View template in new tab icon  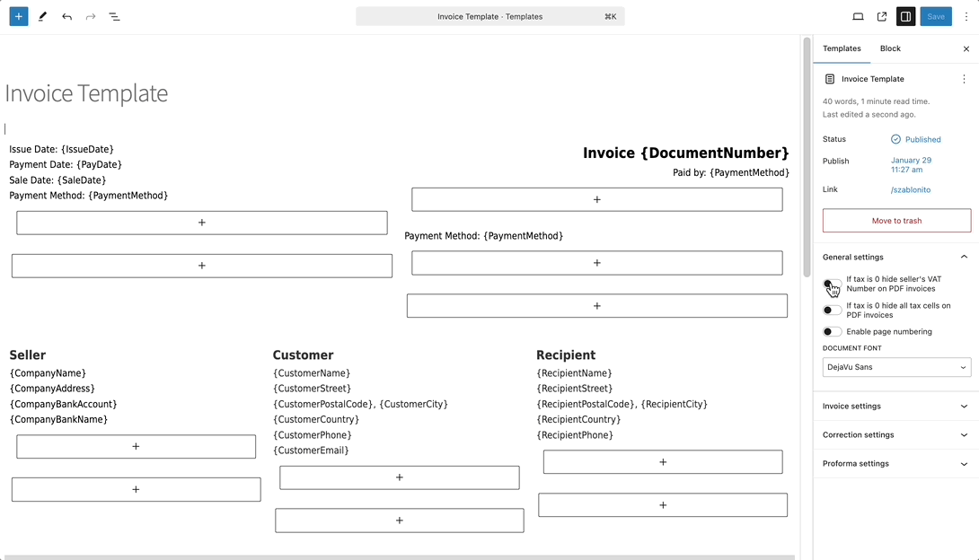[x=882, y=17]
